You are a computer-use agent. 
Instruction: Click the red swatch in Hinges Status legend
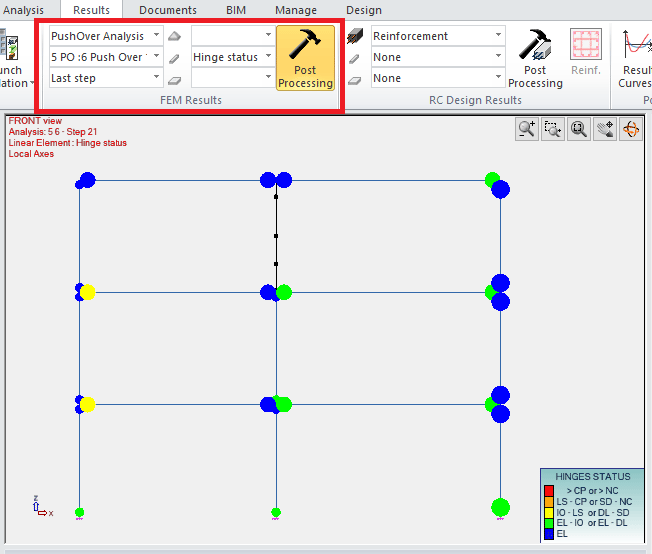click(x=548, y=490)
